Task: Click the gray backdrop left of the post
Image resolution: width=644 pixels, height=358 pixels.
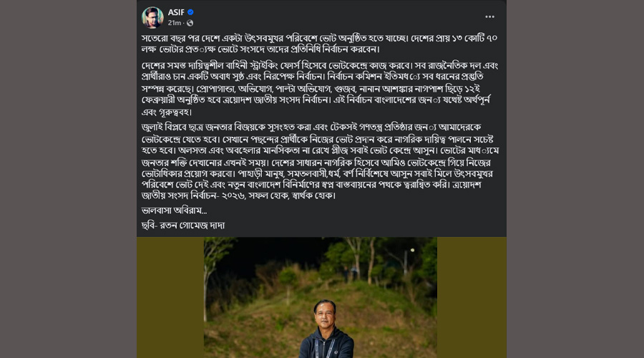Action: point(68,179)
